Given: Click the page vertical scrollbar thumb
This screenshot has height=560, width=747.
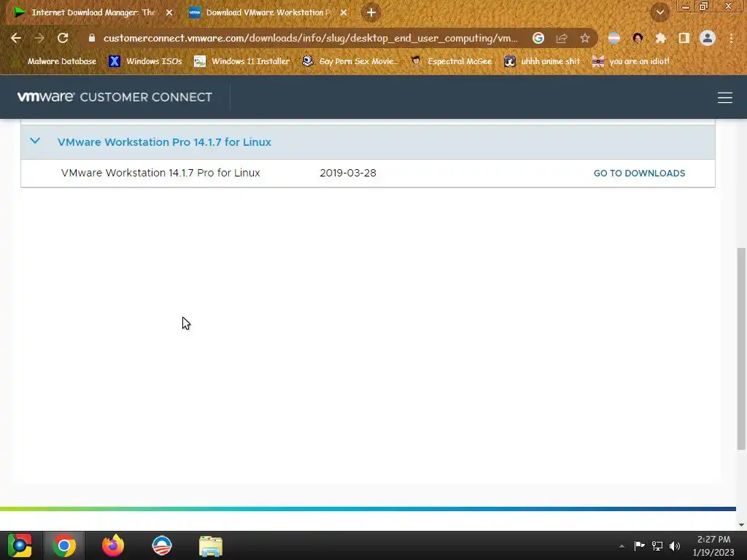Looking at the screenshot, I should (741, 349).
